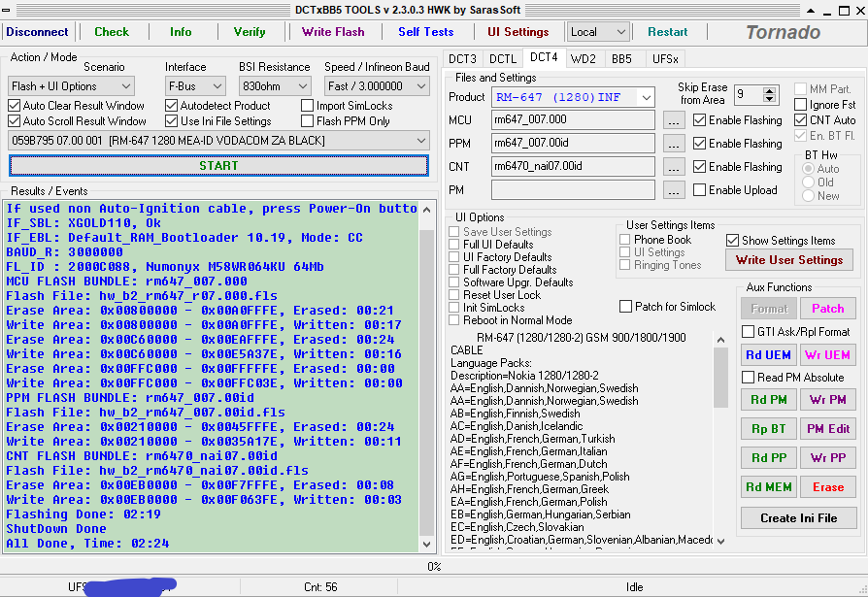
Task: Switch to the DCT3 tab
Action: [462, 58]
